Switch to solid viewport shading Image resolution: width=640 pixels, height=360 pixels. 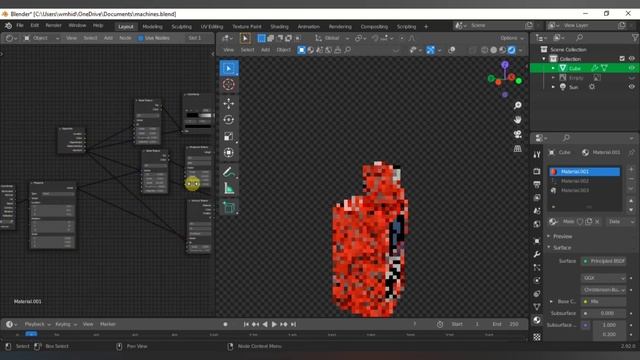click(493, 50)
